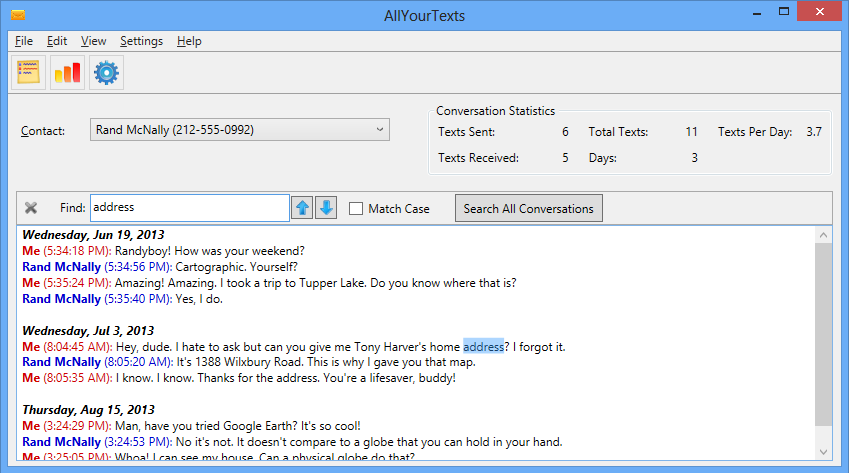Click the conversation vertical scrollbar thumb
The image size is (849, 473).
coord(823,334)
